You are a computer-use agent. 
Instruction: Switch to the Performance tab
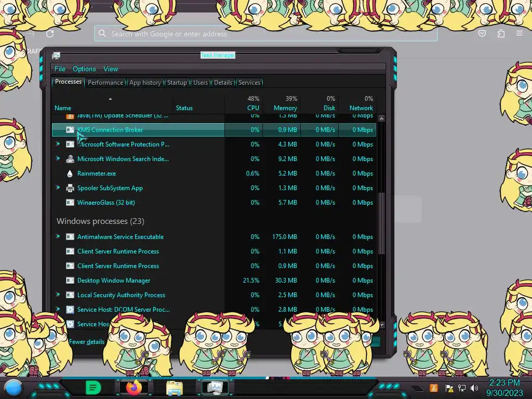(105, 83)
